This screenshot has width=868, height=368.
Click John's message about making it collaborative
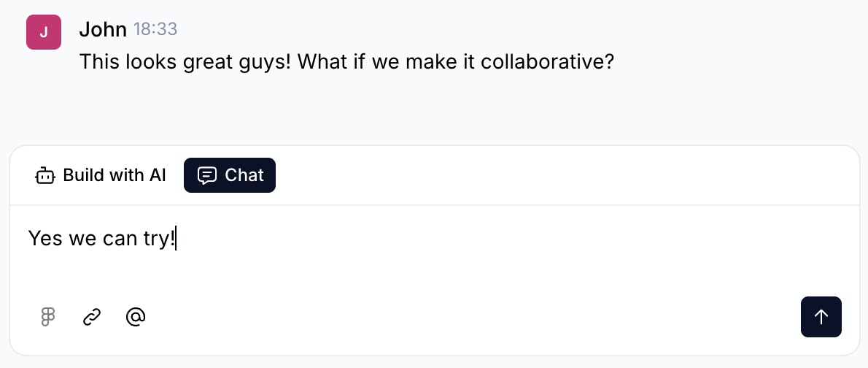pos(346,61)
